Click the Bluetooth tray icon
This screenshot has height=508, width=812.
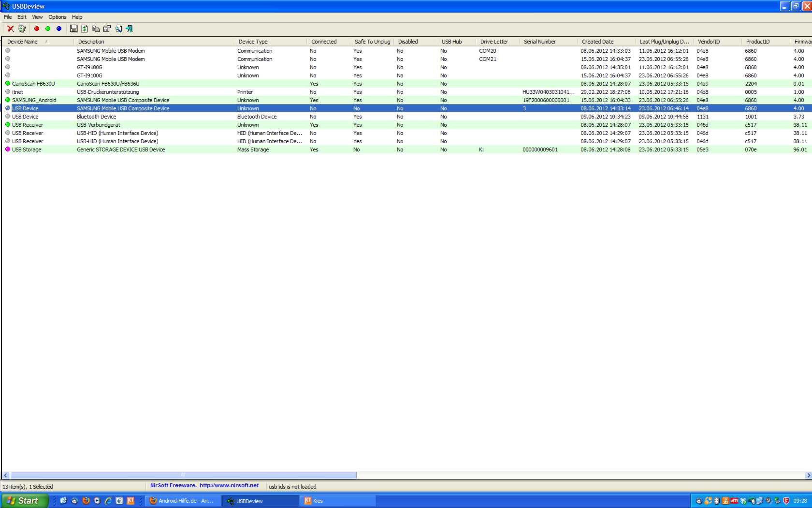tap(717, 501)
